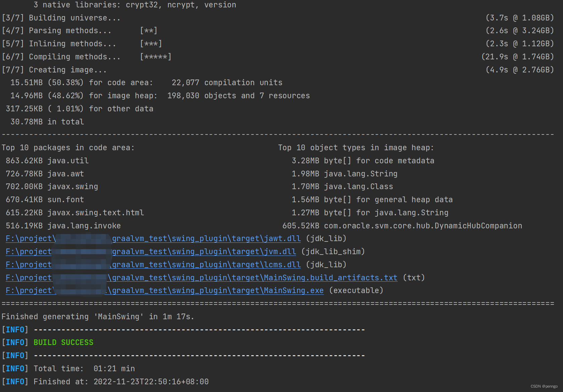Click the '317.25KB ( 1.01%) for other data' line
The height and width of the screenshot is (392, 563).
79,109
